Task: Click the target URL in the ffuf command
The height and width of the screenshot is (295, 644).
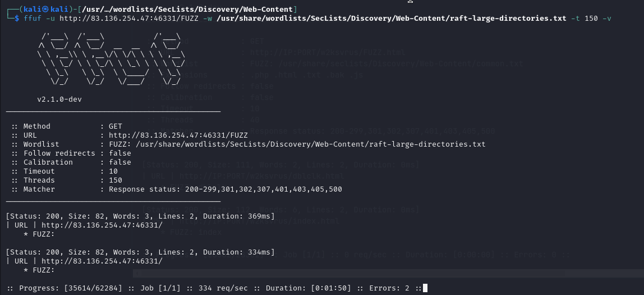Action: [x=129, y=18]
